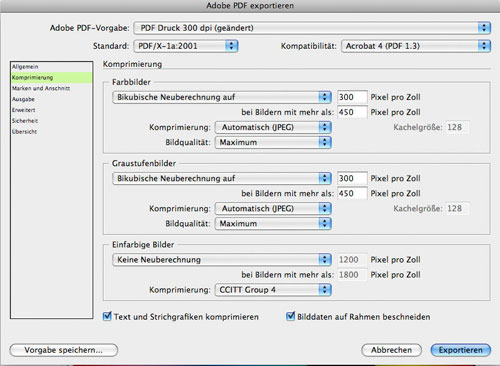This screenshot has height=366, width=500.
Task: Click the Adobe PDF exportieren window title
Action: (x=250, y=6)
